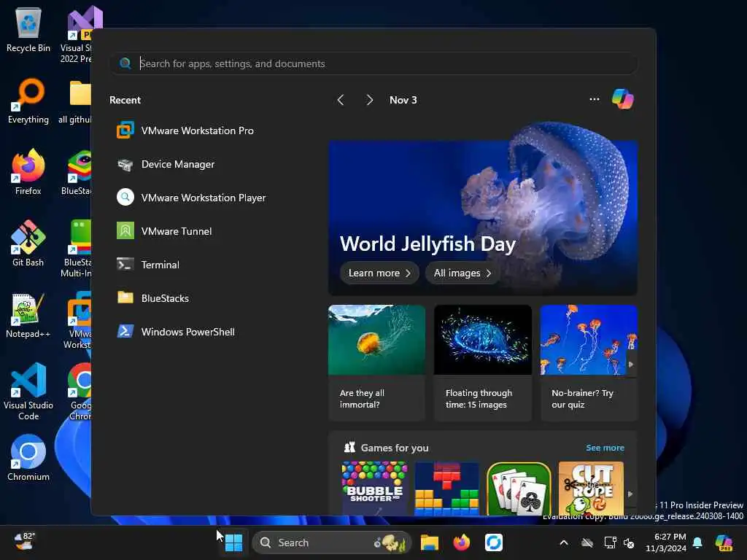
Task: Open the notification bell icon
Action: [x=697, y=542]
